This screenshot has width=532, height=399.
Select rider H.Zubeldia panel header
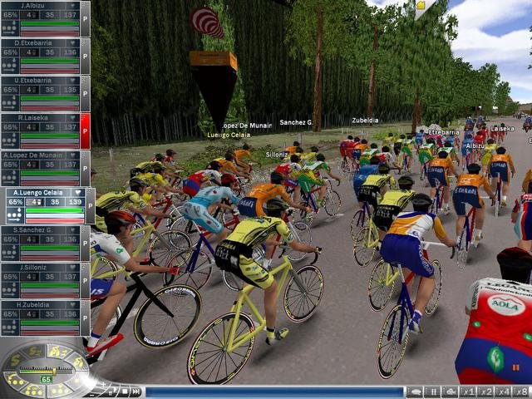(x=40, y=306)
